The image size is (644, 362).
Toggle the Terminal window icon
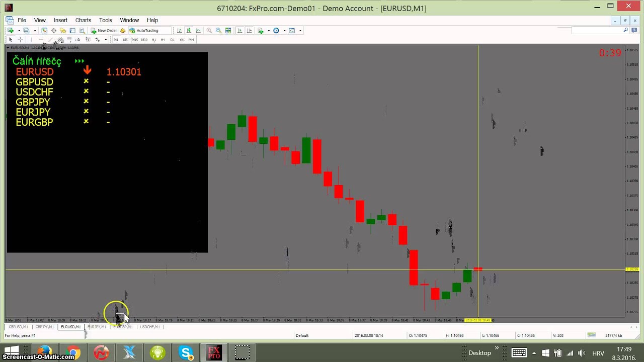coord(72,31)
